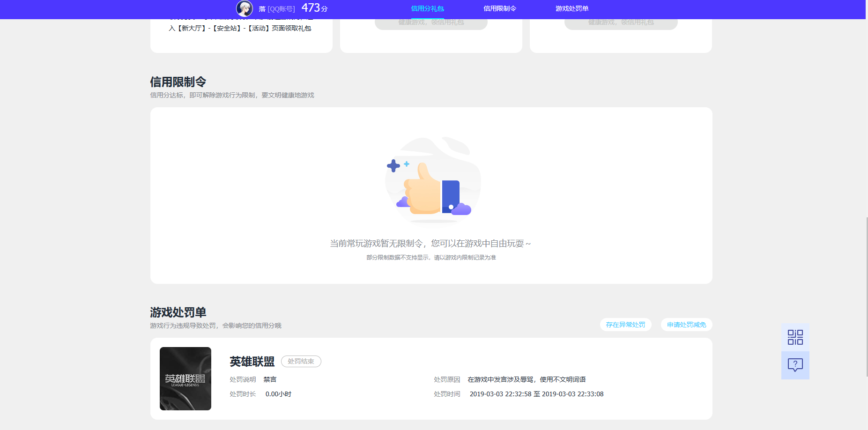Open the QR code panel
This screenshot has height=430, width=868.
[795, 337]
